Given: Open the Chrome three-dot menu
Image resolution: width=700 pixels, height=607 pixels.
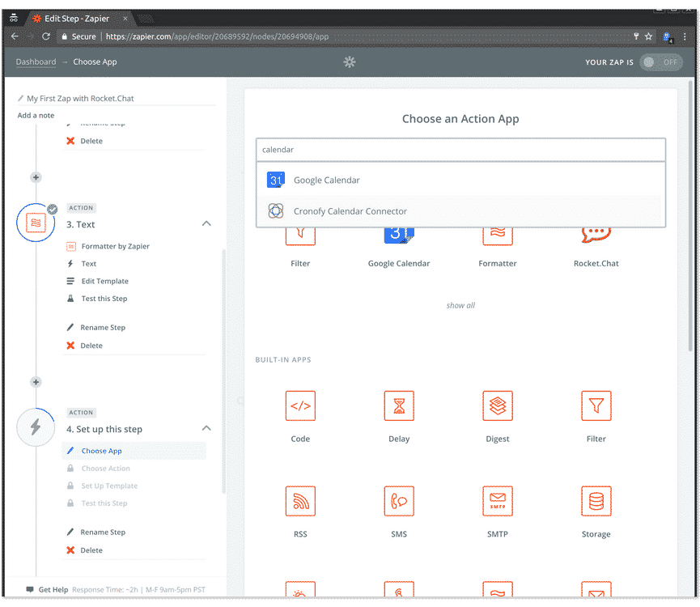Looking at the screenshot, I should [x=685, y=36].
